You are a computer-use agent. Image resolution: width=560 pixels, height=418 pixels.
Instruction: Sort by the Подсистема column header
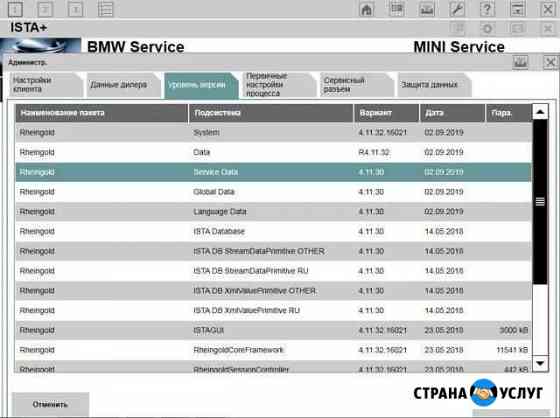point(271,113)
